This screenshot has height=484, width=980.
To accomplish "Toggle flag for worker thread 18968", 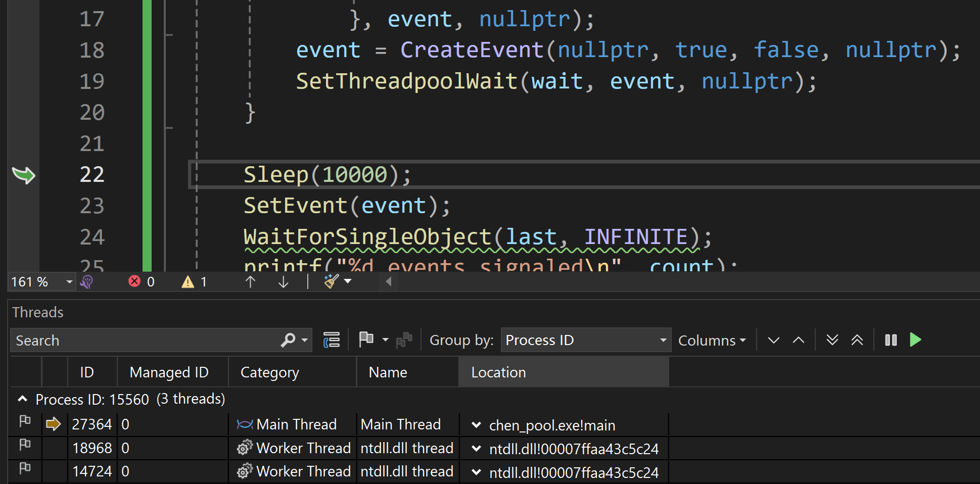I will point(25,445).
